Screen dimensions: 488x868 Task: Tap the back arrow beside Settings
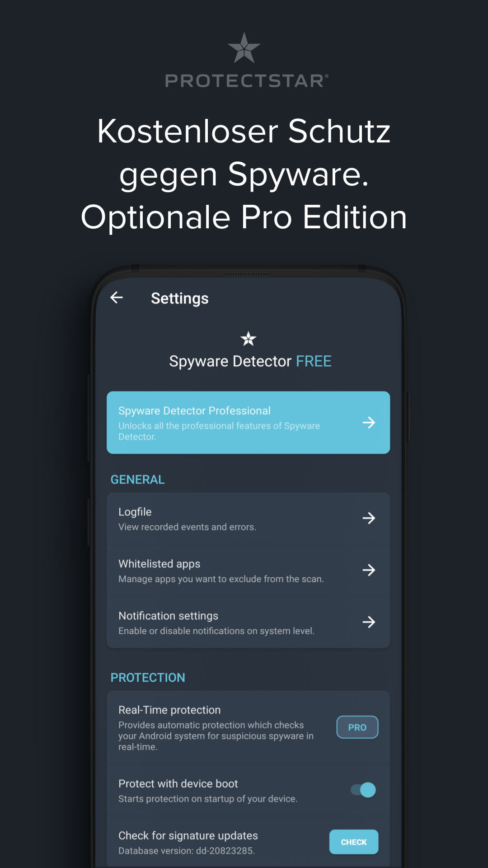point(117,297)
